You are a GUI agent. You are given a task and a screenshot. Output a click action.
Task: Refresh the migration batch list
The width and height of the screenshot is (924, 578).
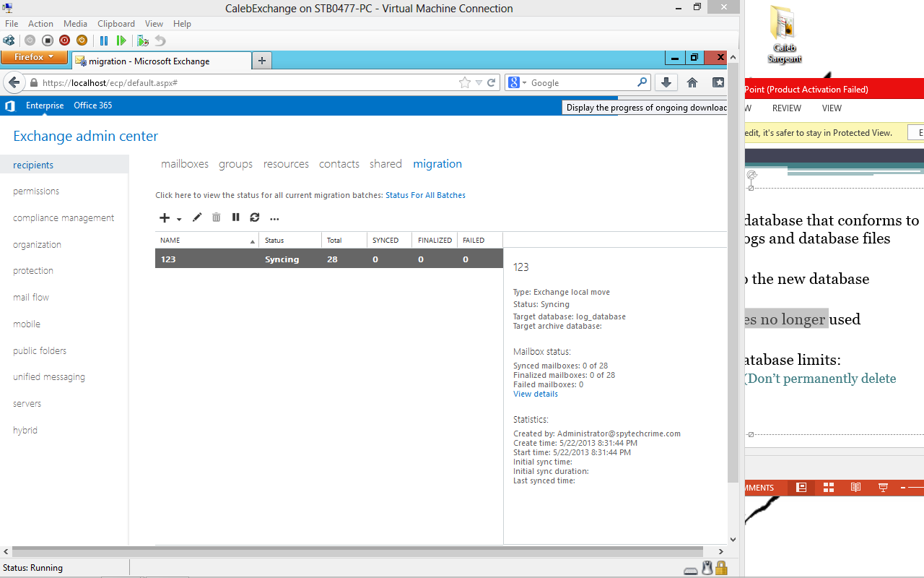[255, 217]
